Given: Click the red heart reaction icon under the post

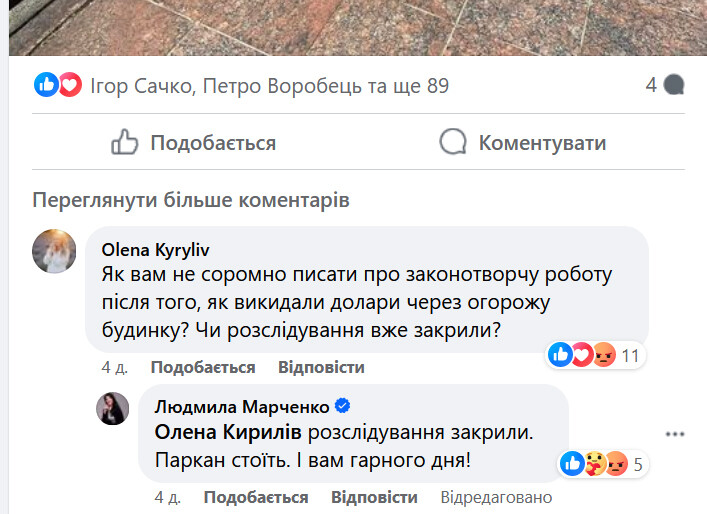Looking at the screenshot, I should pyautogui.click(x=70, y=85).
